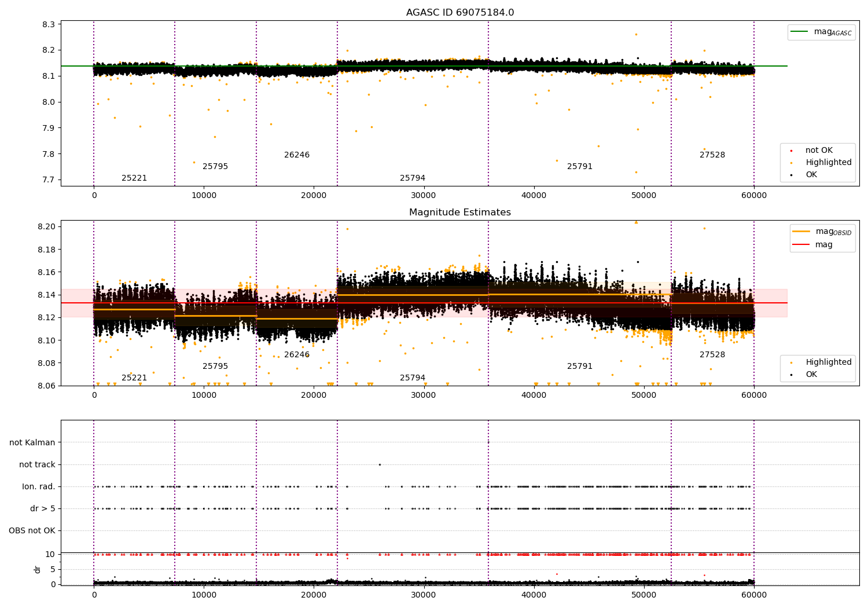Click obsid label 25795 in the top plot
The height and width of the screenshot is (608, 868).
[215, 167]
